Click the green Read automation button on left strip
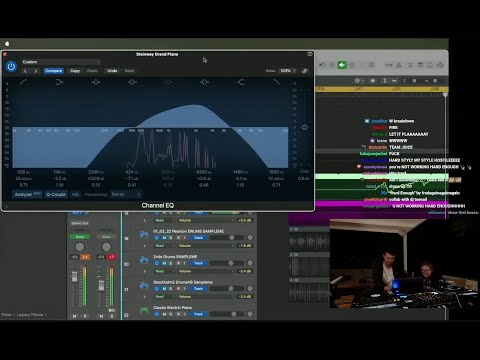This screenshot has width=480, height=360. (80, 237)
